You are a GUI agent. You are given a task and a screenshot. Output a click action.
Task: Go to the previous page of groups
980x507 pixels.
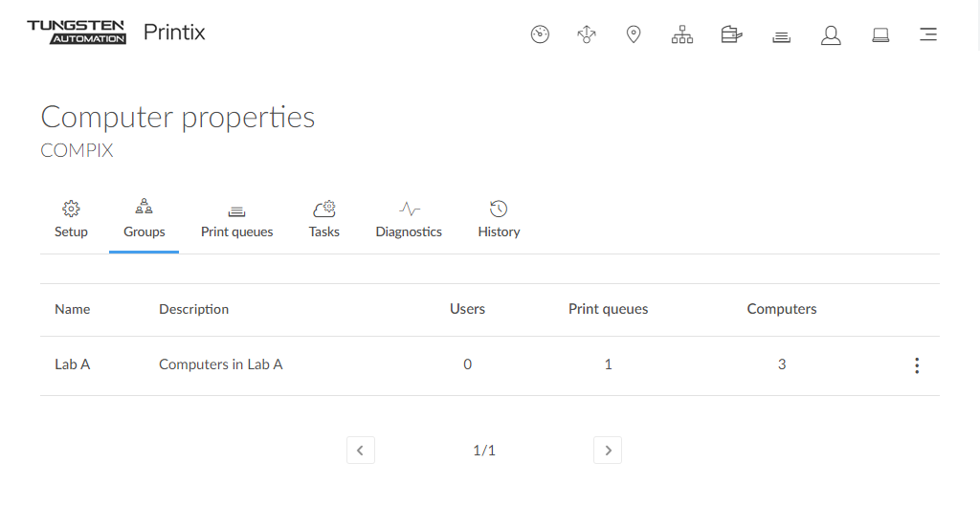[x=360, y=450]
